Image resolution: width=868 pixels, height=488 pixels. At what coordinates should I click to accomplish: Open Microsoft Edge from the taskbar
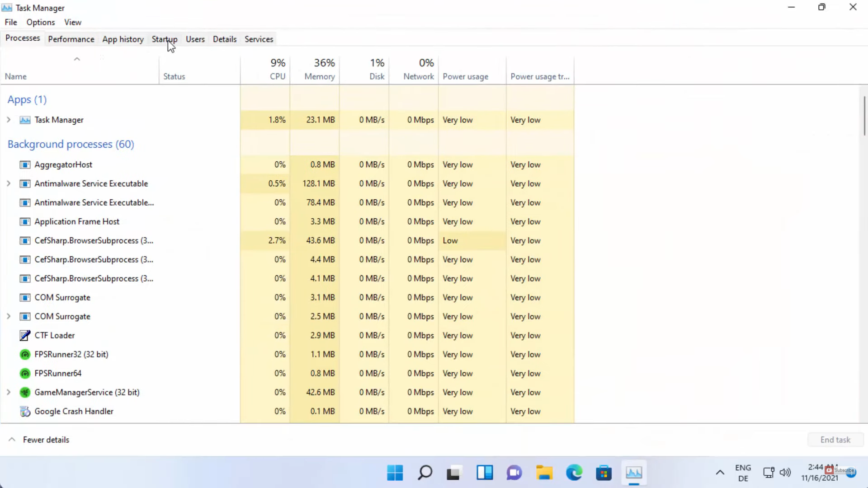pos(574,473)
